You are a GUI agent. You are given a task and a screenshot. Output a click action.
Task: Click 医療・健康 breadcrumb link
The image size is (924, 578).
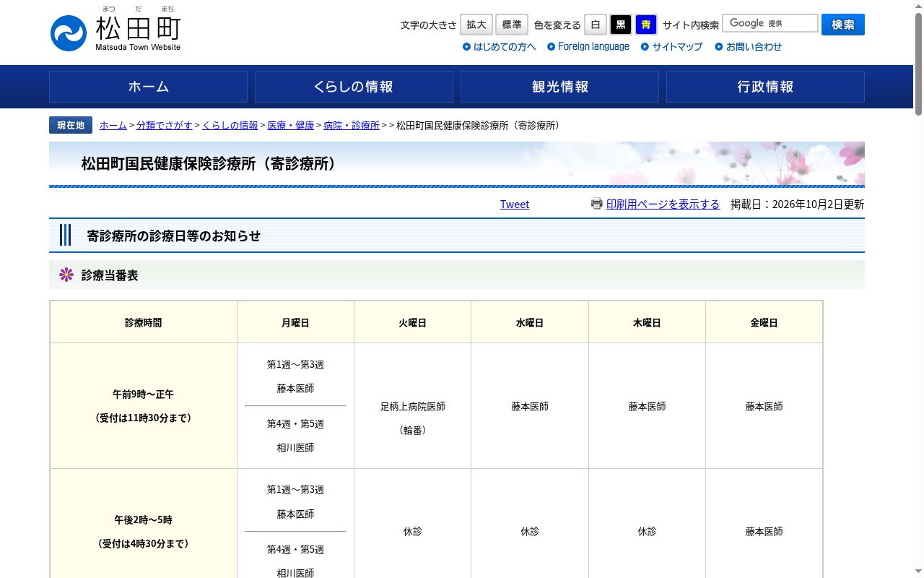pos(291,126)
